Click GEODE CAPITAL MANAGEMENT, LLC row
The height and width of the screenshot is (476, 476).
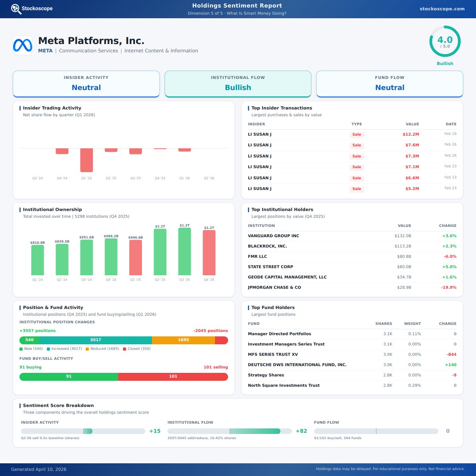click(x=352, y=277)
